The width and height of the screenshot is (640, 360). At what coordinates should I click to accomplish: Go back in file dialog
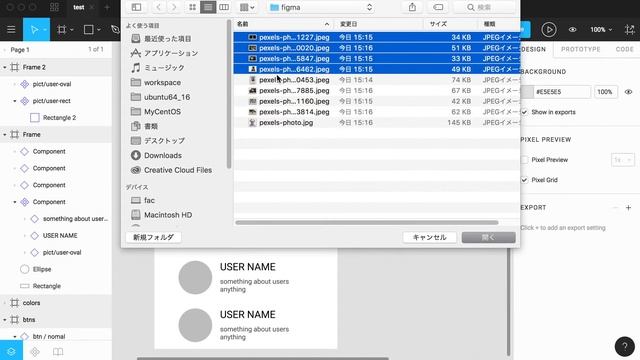click(158, 7)
